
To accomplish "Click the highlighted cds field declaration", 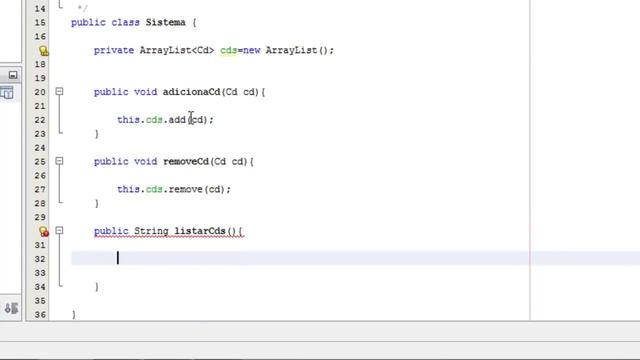I will point(229,50).
